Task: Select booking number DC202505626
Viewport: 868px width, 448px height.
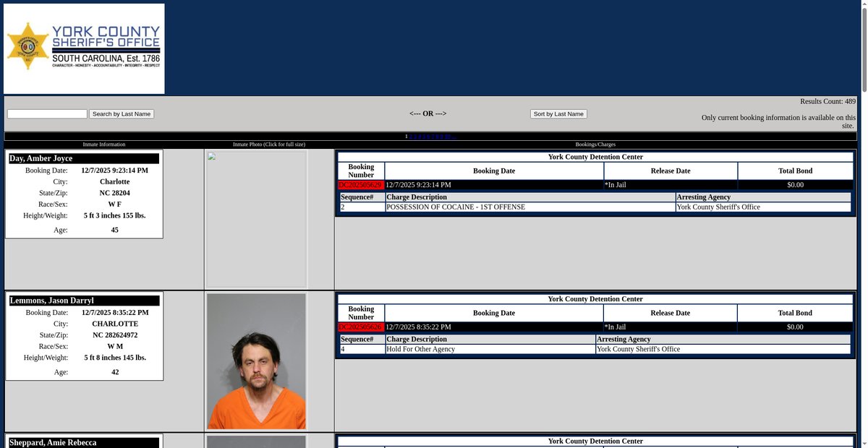Action: pos(360,327)
